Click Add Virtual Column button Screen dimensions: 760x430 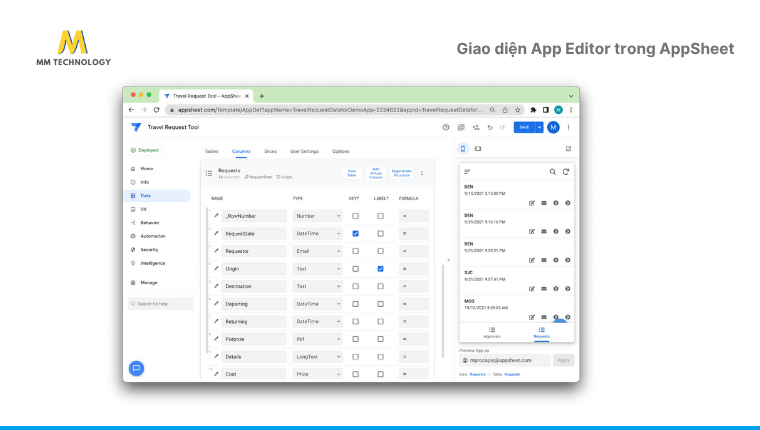[x=376, y=173]
